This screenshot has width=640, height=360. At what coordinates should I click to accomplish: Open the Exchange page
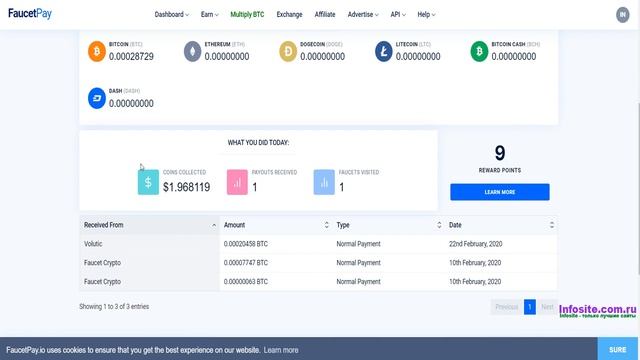pos(289,14)
